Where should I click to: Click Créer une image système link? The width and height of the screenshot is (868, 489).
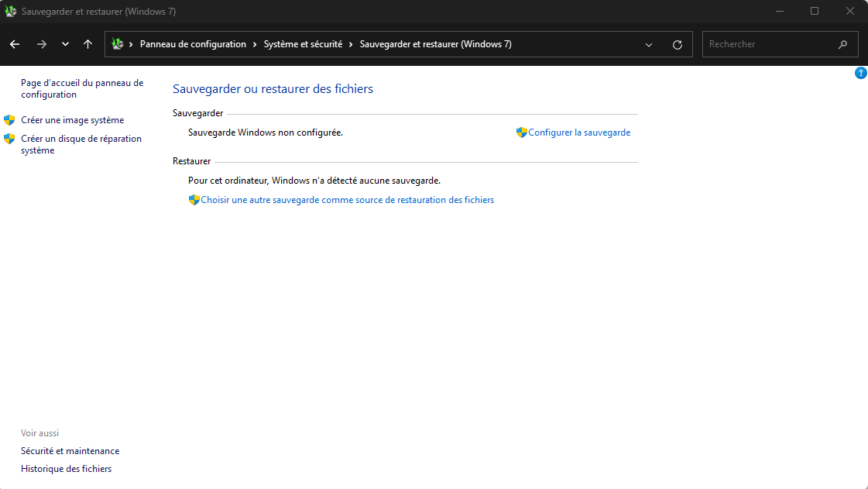pos(73,120)
